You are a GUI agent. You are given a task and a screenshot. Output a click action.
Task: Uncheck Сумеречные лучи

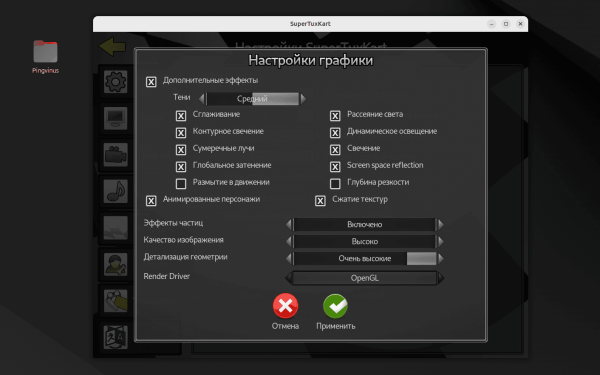(181, 150)
